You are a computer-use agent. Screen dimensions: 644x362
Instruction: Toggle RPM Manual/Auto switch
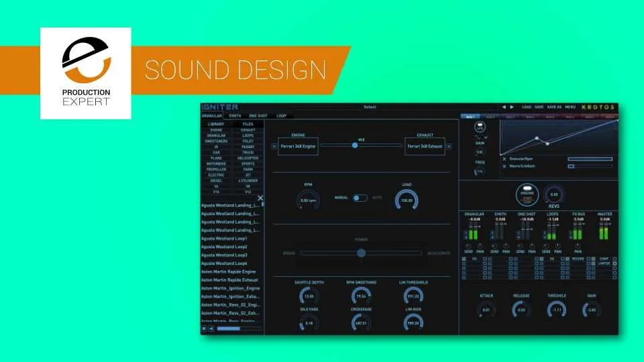click(360, 198)
